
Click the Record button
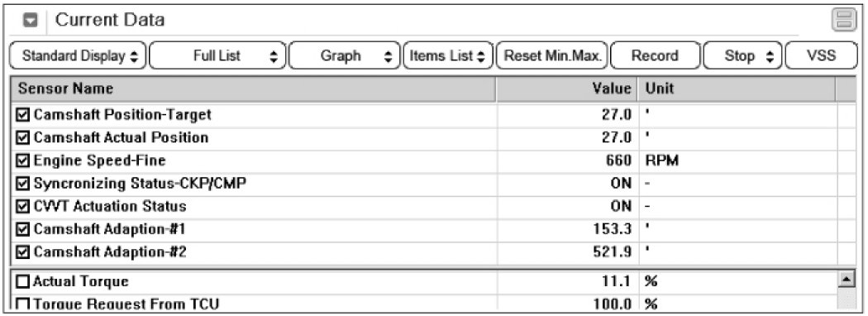click(655, 56)
